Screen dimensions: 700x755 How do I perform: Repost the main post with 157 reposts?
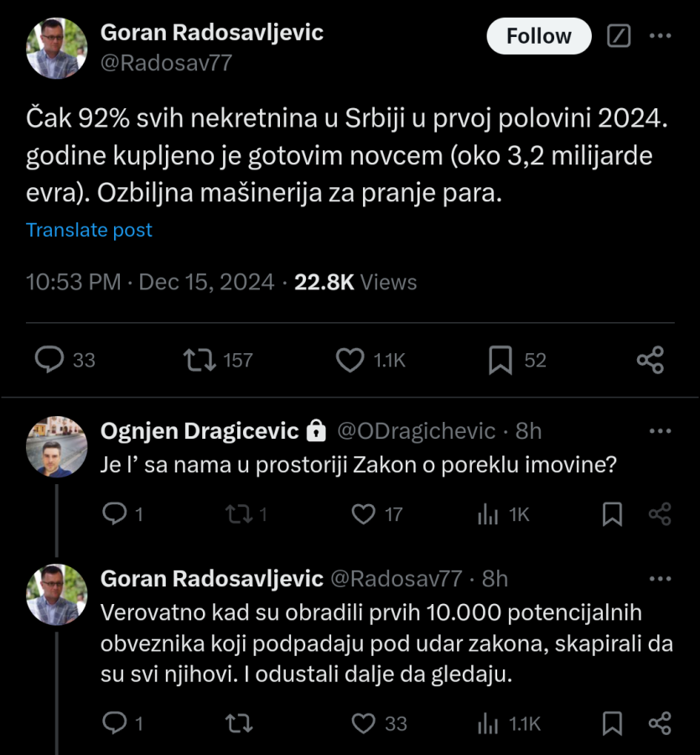(x=198, y=360)
